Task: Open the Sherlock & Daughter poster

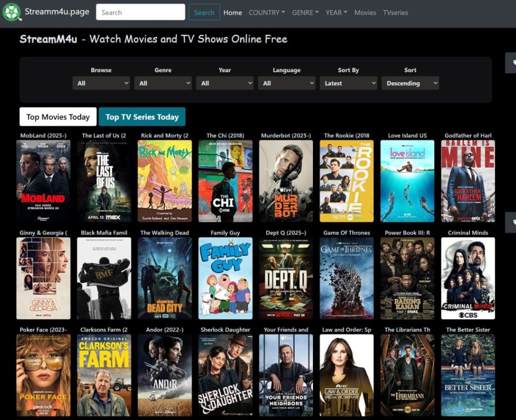Action: 225,375
